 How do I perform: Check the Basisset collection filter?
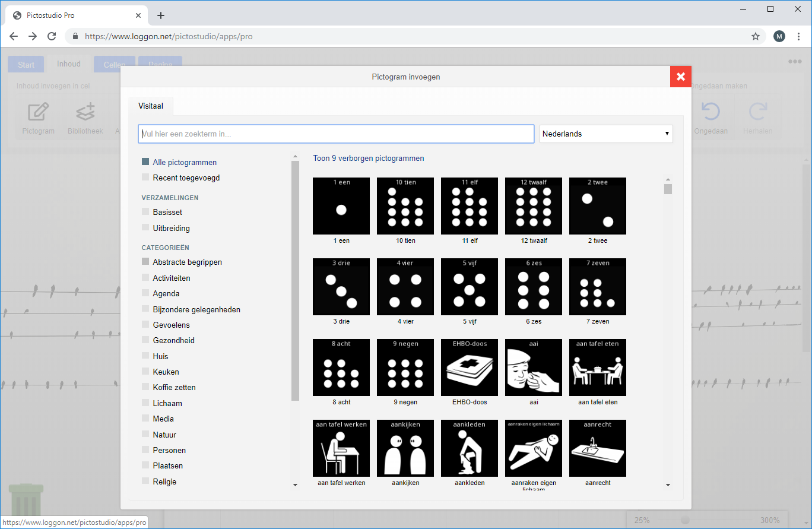point(145,212)
